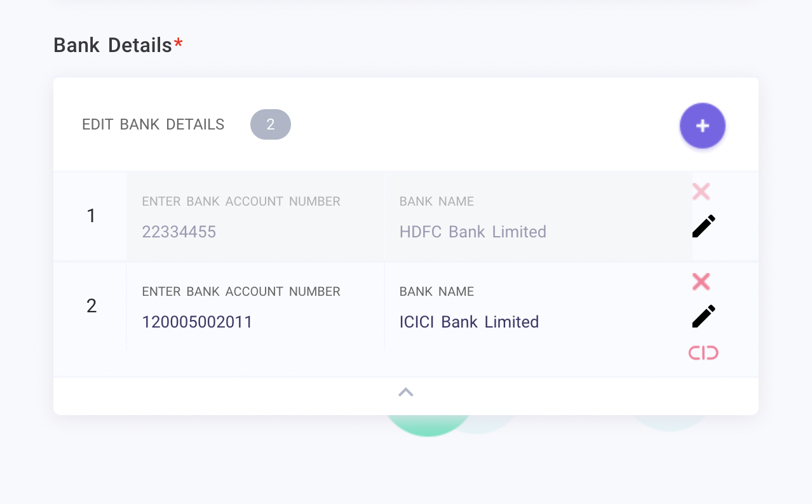Collapse the bank details list

406,392
